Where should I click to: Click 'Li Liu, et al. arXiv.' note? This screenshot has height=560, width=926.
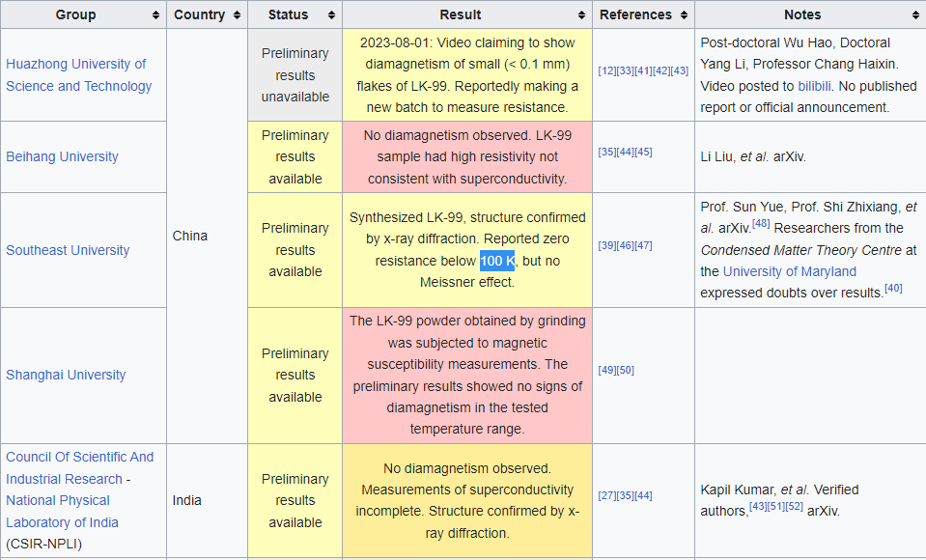753,156
